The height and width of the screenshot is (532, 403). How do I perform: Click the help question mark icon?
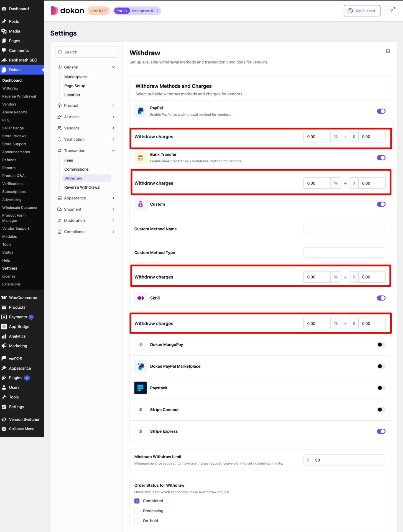[x=391, y=11]
